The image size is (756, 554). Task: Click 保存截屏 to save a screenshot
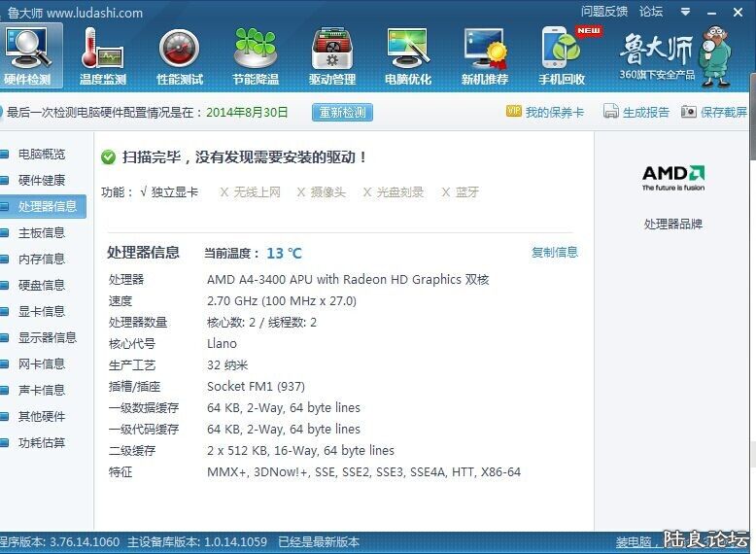[x=715, y=112]
